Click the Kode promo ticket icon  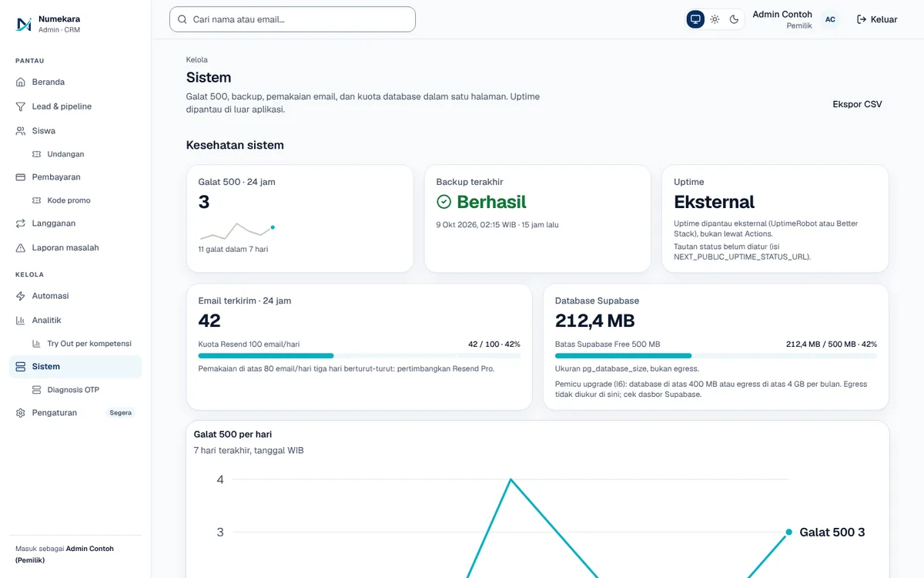coord(36,200)
